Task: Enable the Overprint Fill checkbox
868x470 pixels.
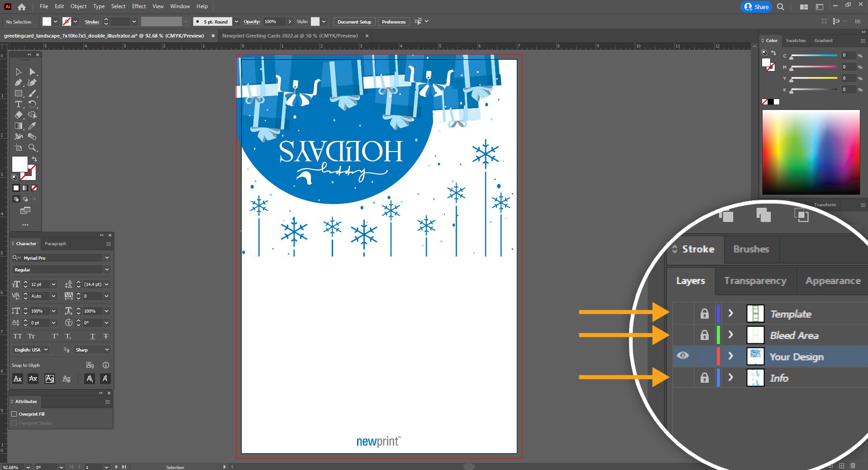Action: tap(15, 414)
